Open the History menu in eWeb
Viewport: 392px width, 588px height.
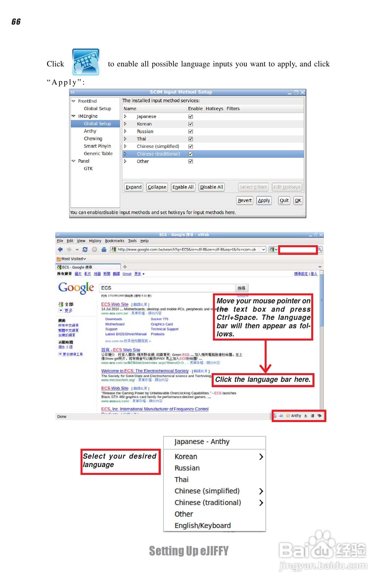[95, 241]
